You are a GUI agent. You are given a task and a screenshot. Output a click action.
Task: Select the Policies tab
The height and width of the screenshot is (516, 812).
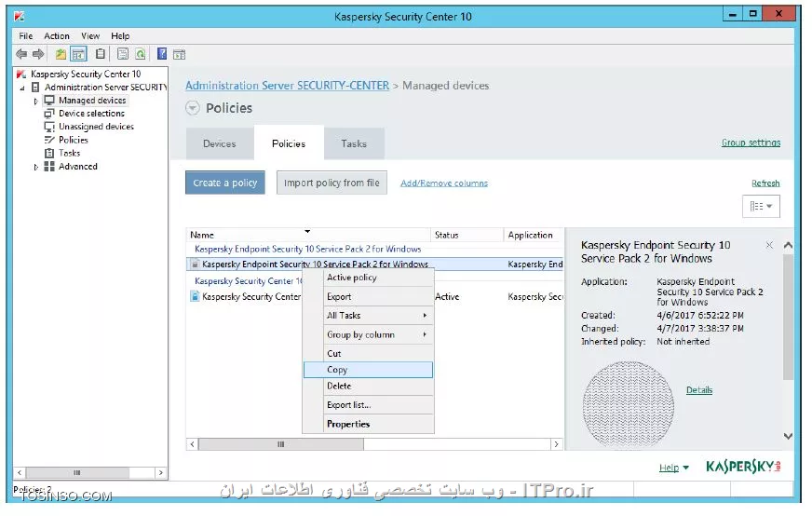point(289,143)
